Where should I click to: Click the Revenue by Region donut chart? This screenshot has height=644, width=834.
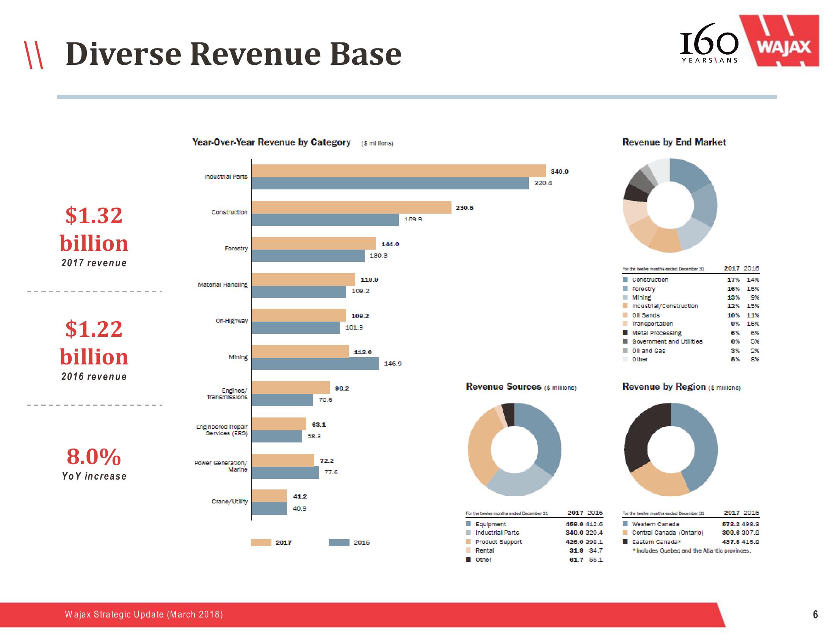coord(671,449)
